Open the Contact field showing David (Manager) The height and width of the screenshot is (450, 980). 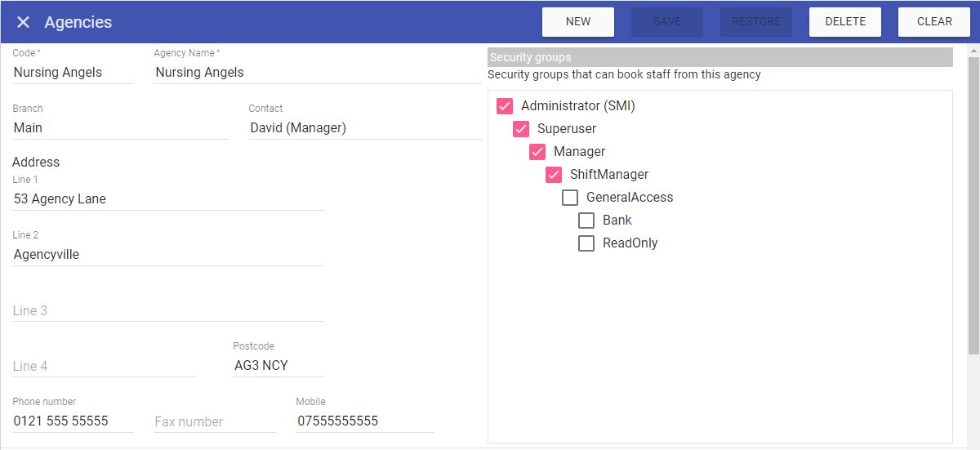click(364, 128)
